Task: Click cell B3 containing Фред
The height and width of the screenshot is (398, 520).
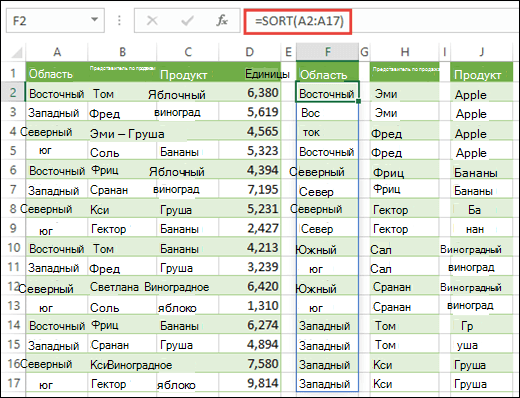Action: pos(122,112)
